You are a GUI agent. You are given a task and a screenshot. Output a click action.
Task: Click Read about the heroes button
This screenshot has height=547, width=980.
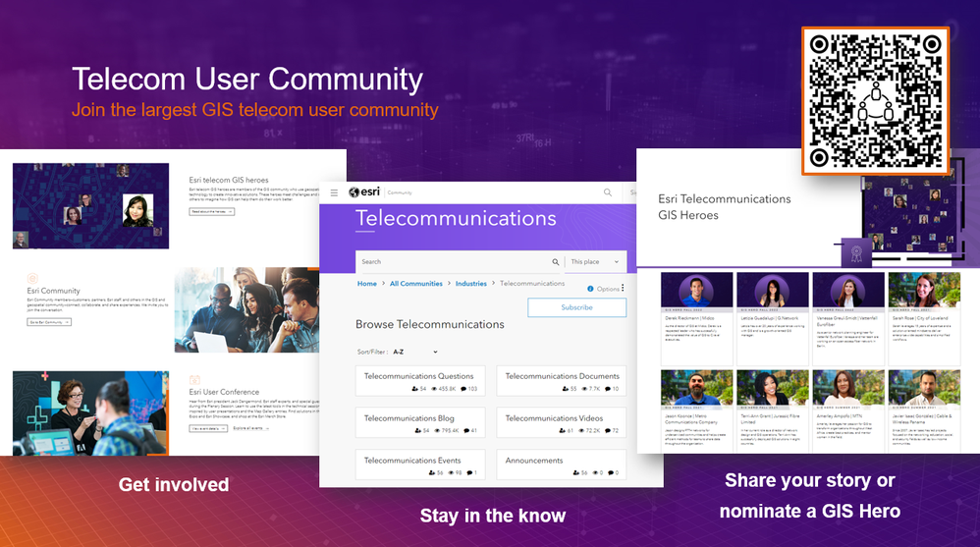tap(212, 212)
